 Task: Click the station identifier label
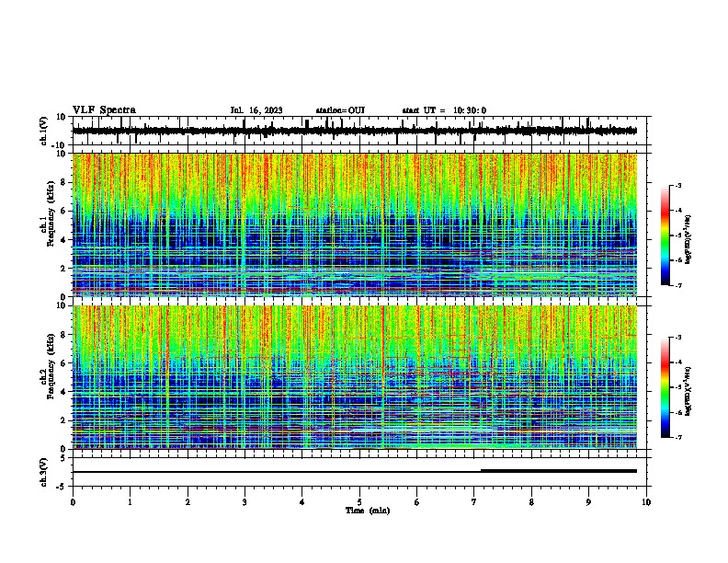(x=340, y=110)
